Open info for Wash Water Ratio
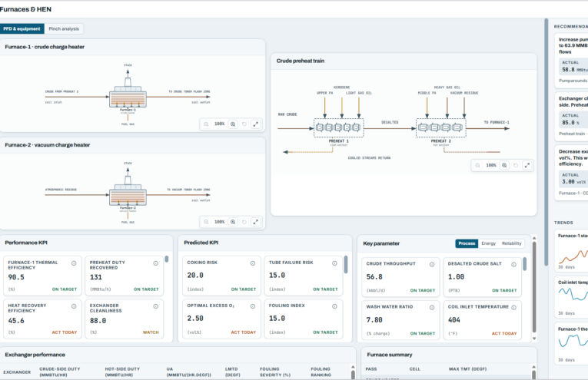The width and height of the screenshot is (588, 380). coord(432,307)
